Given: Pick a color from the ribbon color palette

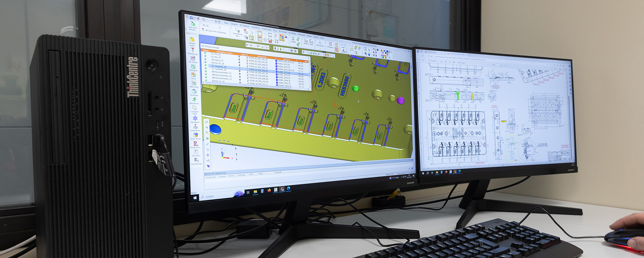Looking at the screenshot, I should 384,54.
